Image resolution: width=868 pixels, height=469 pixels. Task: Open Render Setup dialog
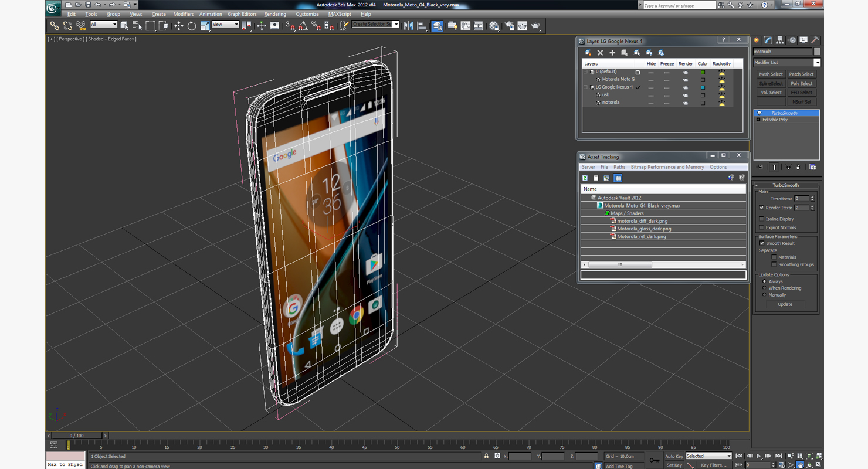click(509, 26)
